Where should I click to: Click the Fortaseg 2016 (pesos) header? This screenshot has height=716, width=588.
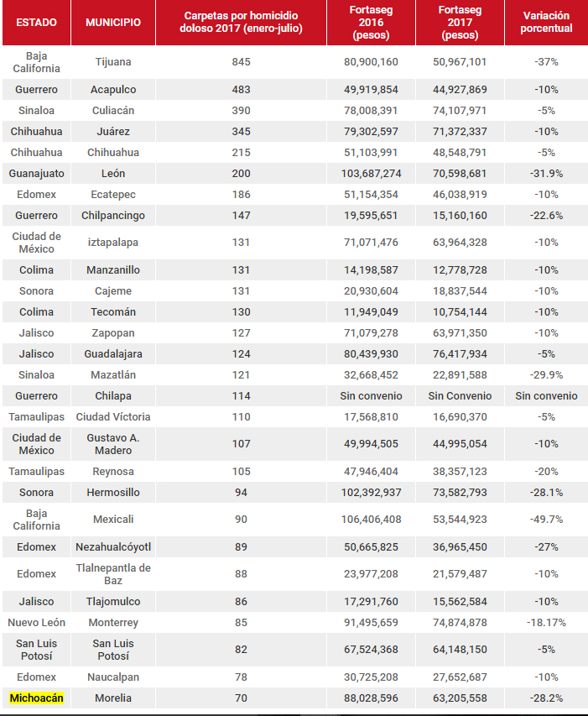(x=371, y=23)
